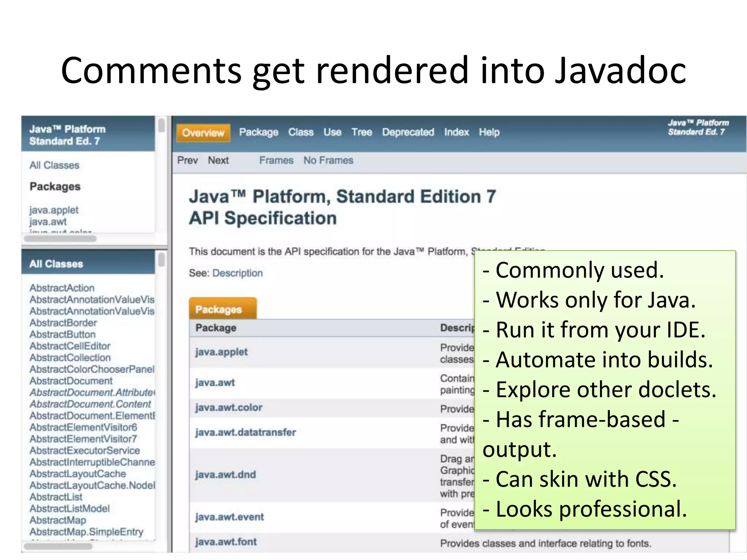
Task: Follow the Description link
Action: 237,273
